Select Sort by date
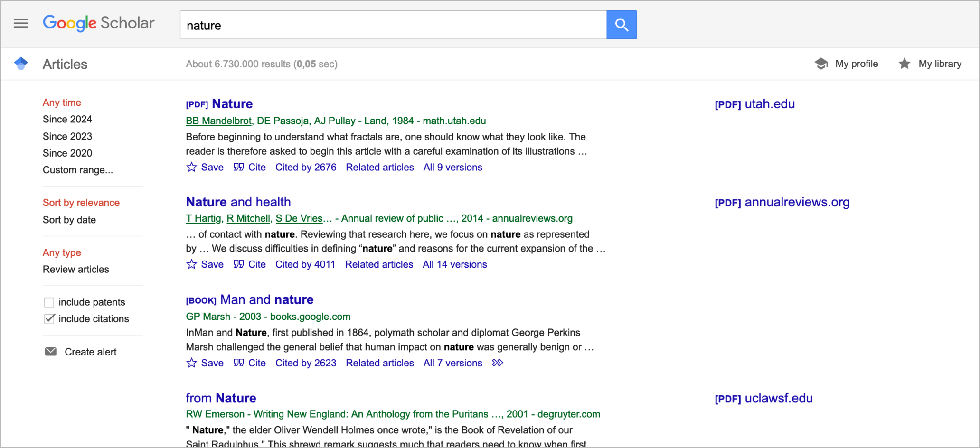 pos(69,220)
